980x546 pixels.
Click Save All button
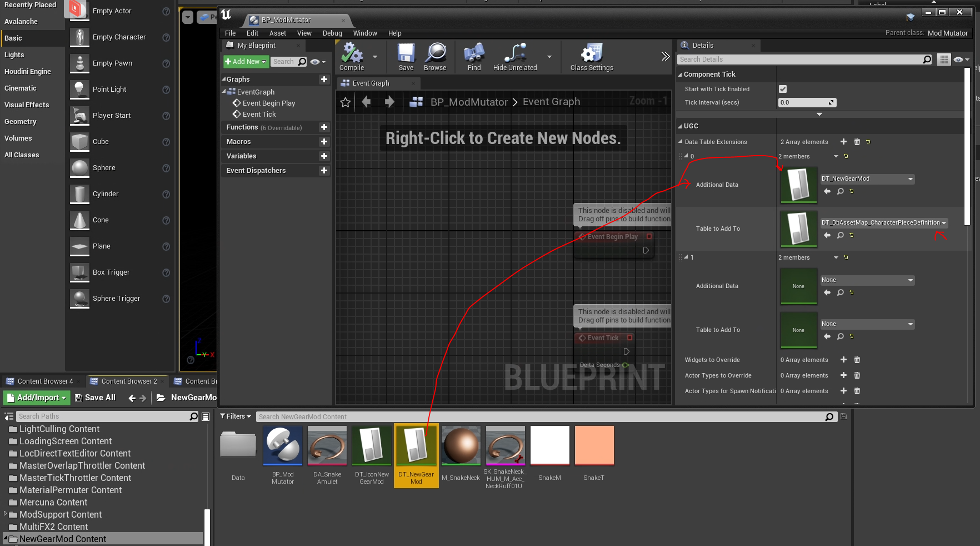pos(95,398)
